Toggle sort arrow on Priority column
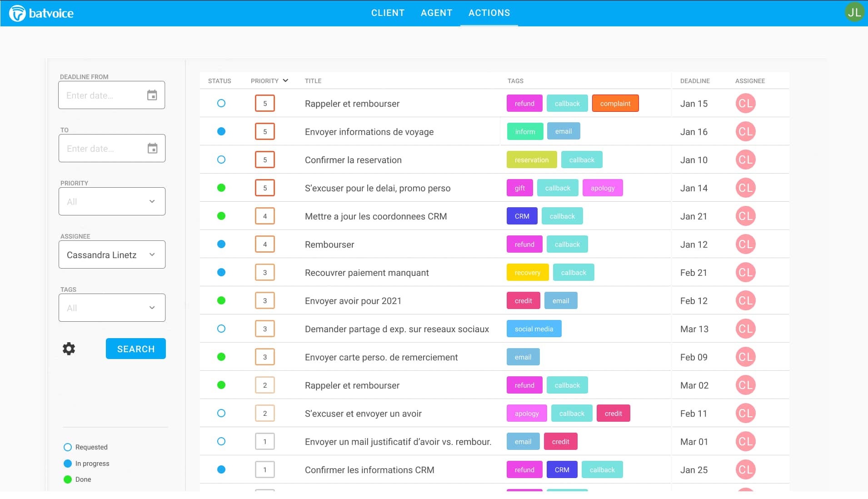868x499 pixels. (x=285, y=80)
